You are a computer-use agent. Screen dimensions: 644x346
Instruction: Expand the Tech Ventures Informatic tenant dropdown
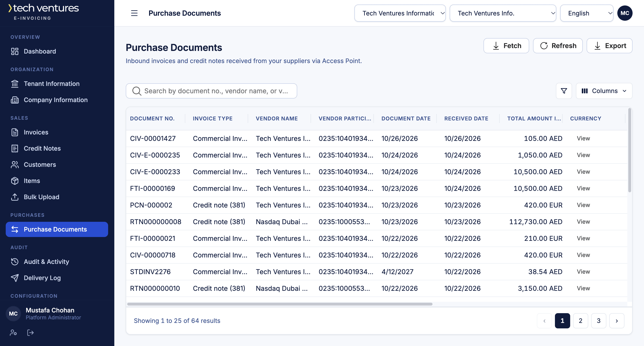coord(400,13)
